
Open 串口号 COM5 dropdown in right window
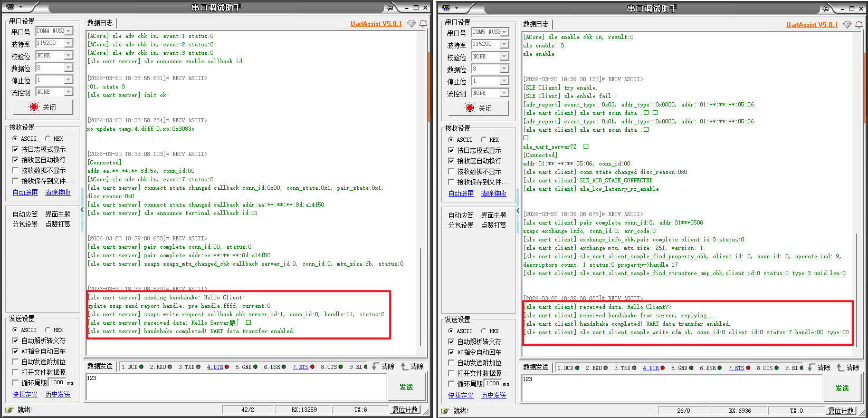(504, 32)
